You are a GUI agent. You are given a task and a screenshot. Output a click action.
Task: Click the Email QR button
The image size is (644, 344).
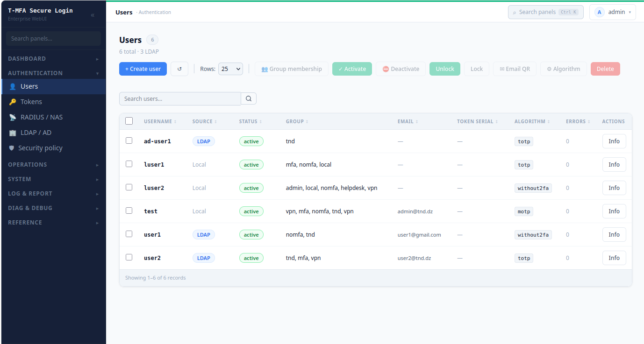tap(515, 69)
